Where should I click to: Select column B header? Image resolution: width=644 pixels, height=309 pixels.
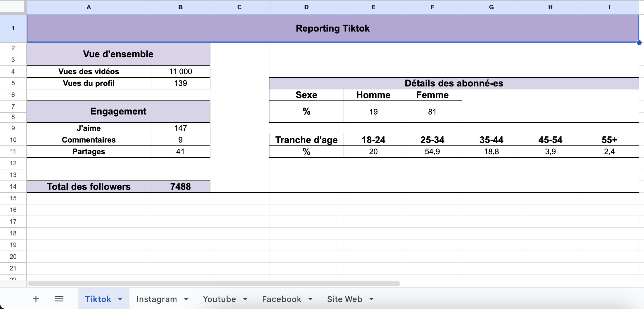[x=181, y=7]
